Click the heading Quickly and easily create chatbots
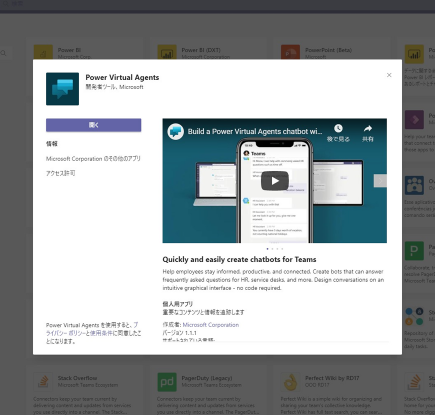Screen dimensions: 435x415 tap(239, 259)
